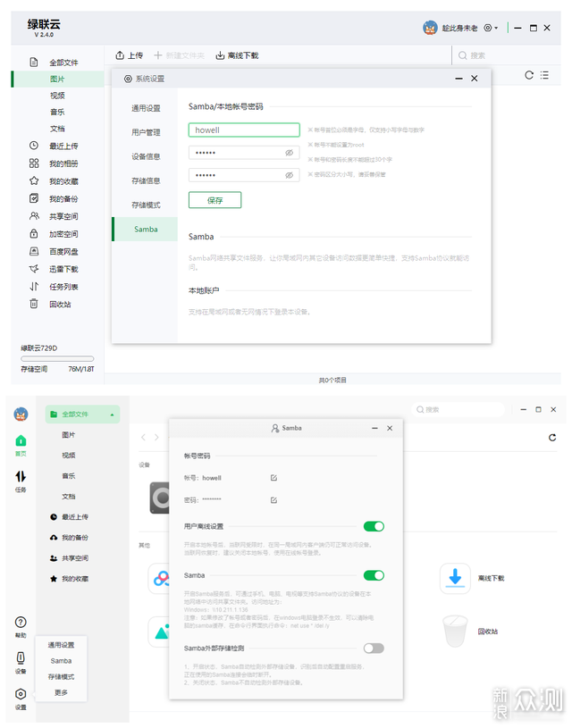This screenshot has width=572, height=728.
Task: Toggle the Samba service switch
Action: point(374,576)
